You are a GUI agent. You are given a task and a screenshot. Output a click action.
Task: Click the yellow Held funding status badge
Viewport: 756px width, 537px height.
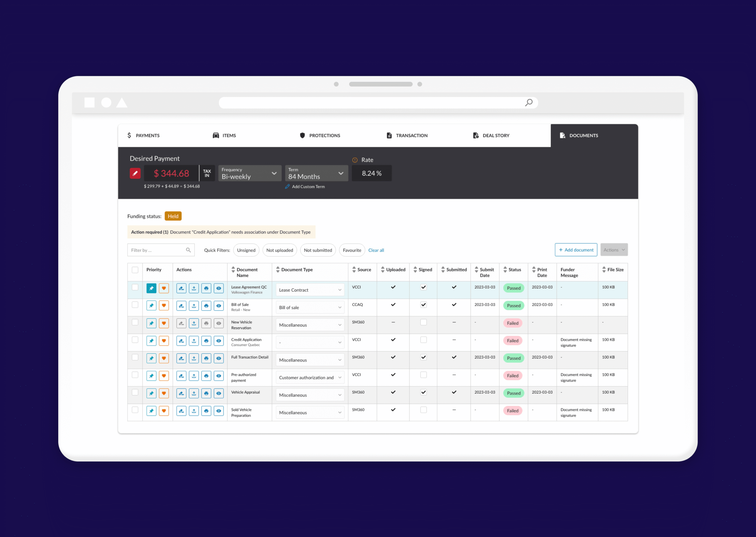click(x=173, y=216)
